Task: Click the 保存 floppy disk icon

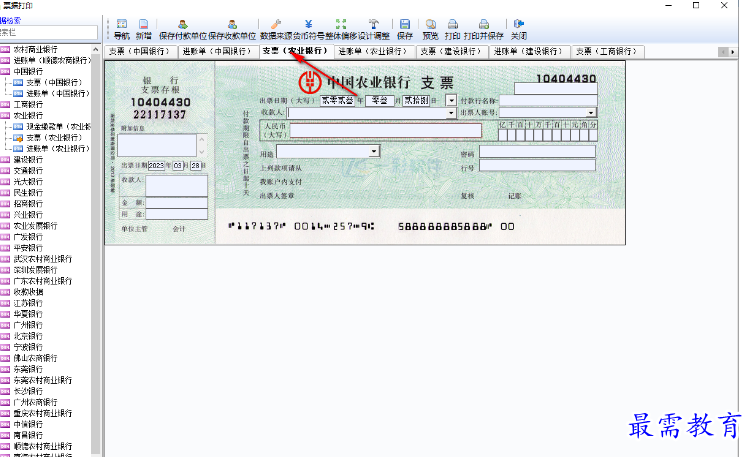Action: (x=405, y=24)
